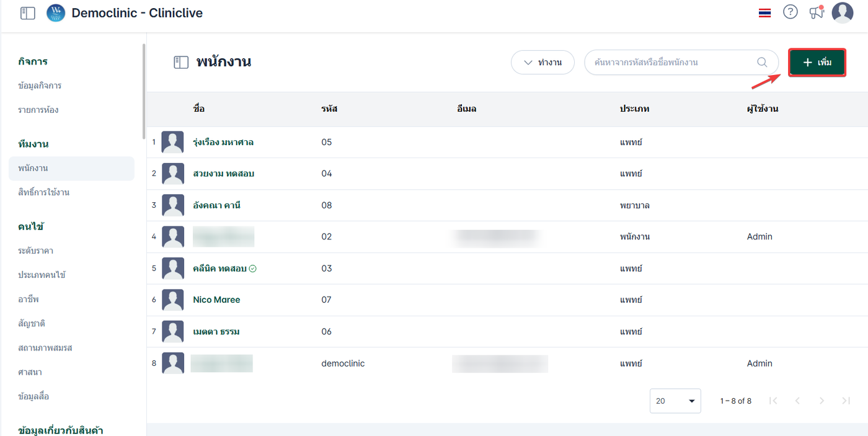Open the user profile avatar menu
Image resolution: width=868 pixels, height=436 pixels.
coord(842,12)
